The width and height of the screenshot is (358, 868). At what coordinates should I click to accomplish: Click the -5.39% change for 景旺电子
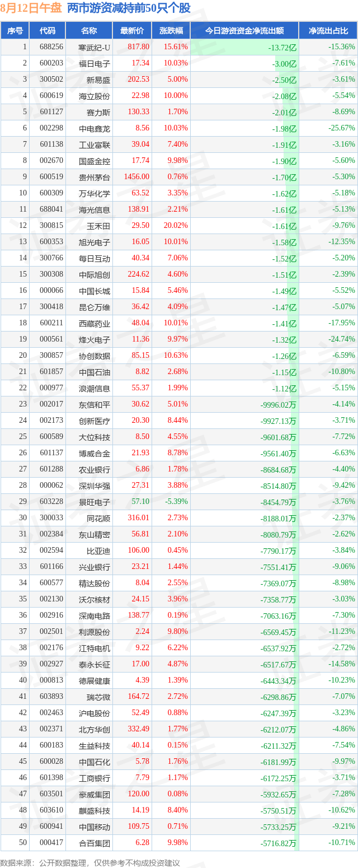click(x=175, y=502)
